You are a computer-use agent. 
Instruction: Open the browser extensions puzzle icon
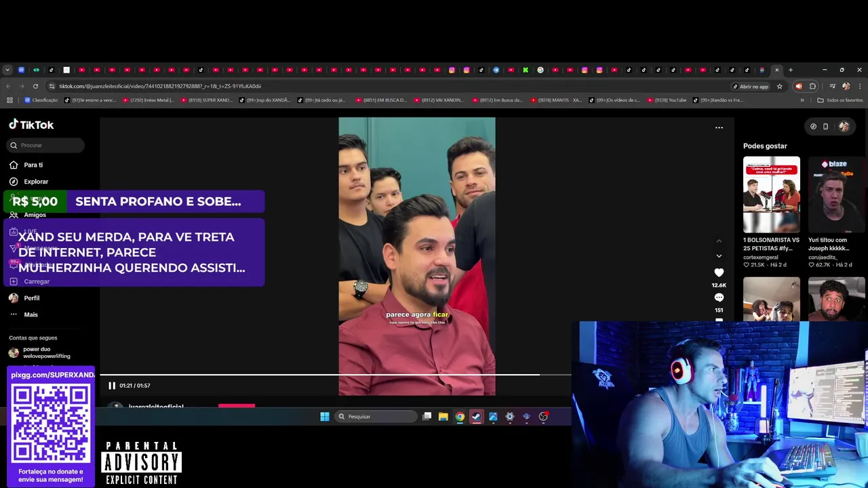pos(812,86)
